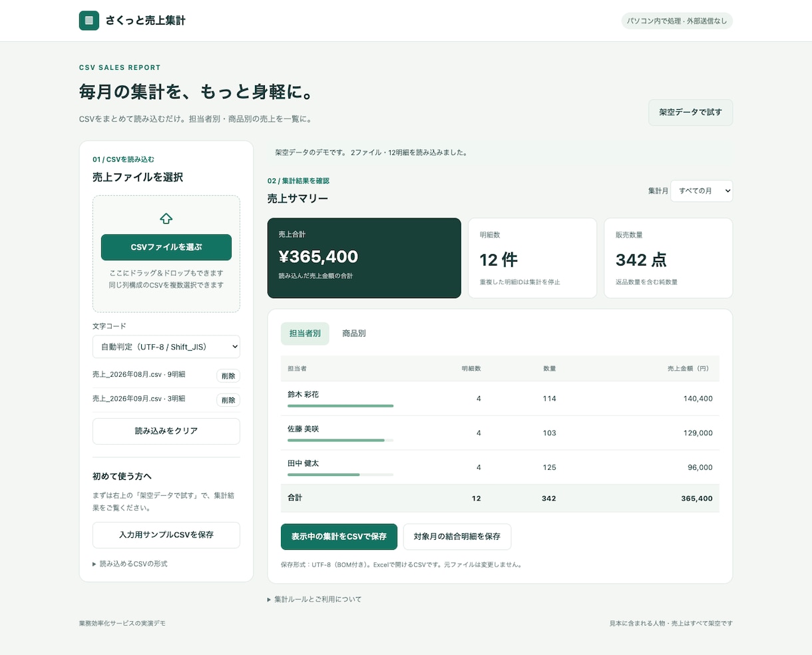
Task: Click the さくっと売上集計 title text
Action: (x=145, y=21)
